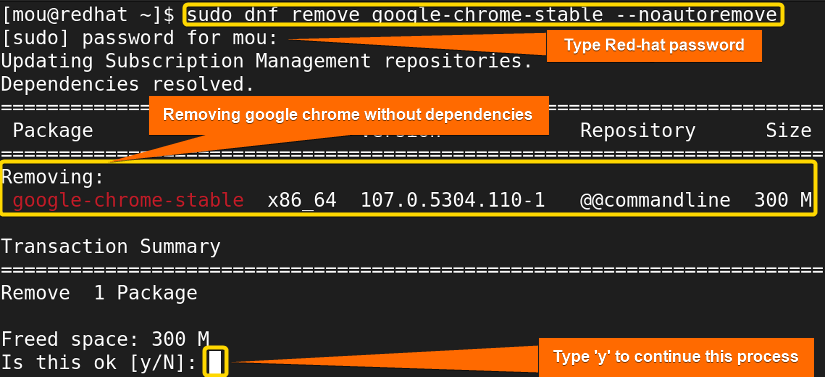Screen dimensions: 825x377
Task: Click the cursor after 'Is this ok [y/N]:'
Action: (x=216, y=362)
